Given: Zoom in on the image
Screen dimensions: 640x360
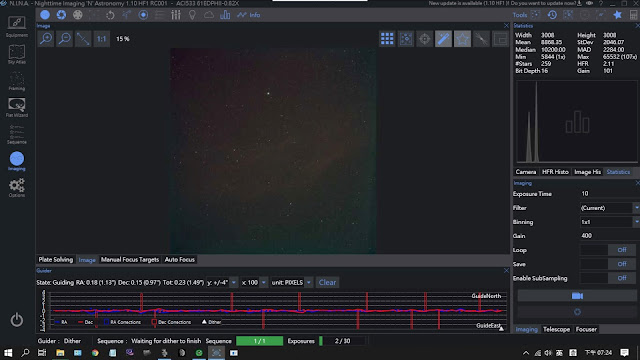Looking at the screenshot, I should point(46,39).
